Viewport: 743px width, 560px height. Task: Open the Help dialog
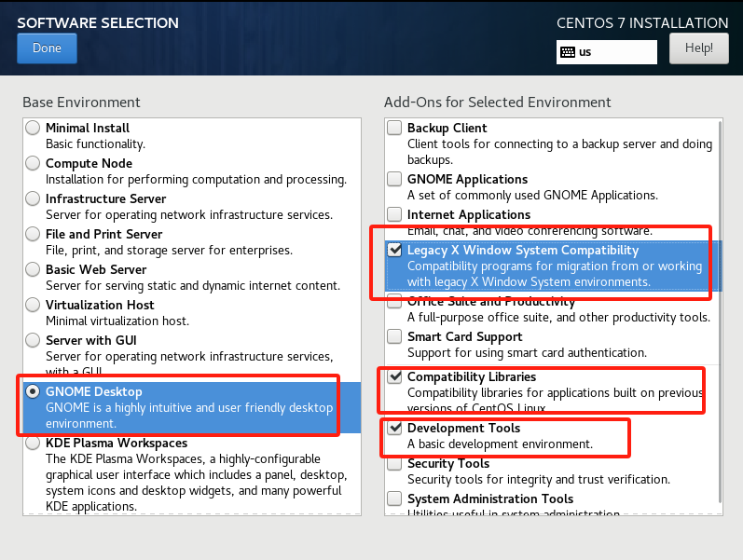[x=698, y=48]
